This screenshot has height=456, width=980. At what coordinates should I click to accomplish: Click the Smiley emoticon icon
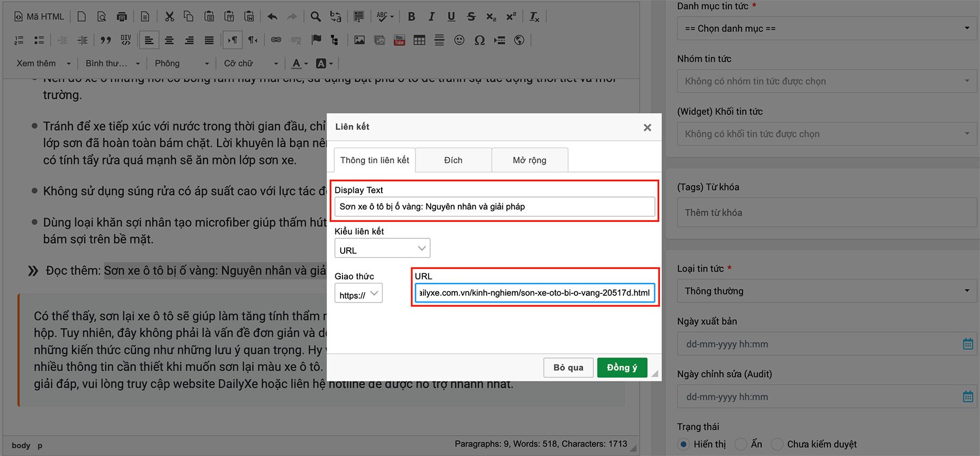459,40
